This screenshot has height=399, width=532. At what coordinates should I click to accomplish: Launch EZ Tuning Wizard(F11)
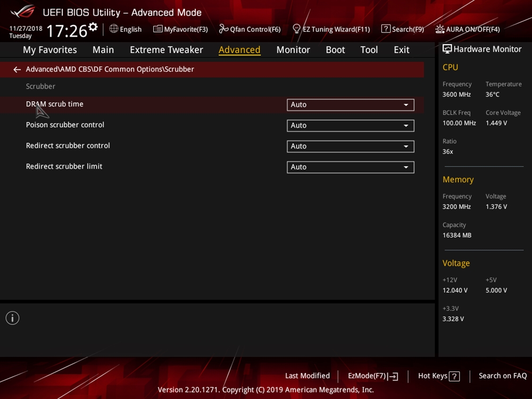[331, 29]
